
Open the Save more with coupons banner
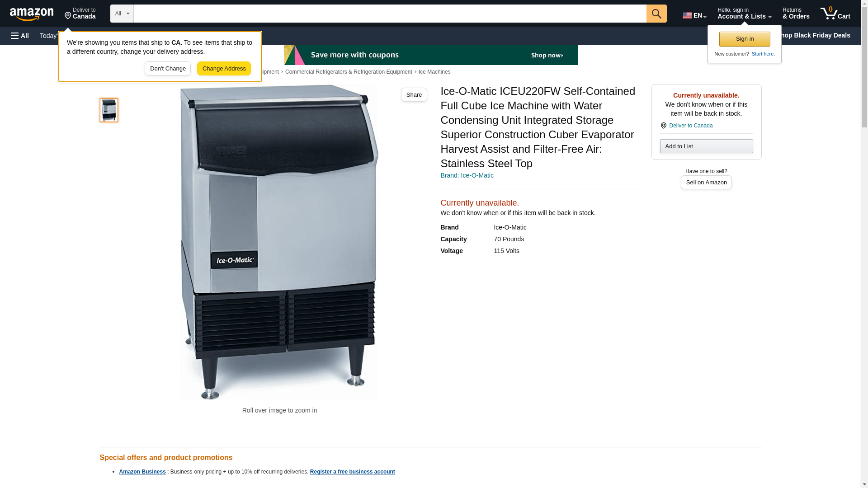430,55
